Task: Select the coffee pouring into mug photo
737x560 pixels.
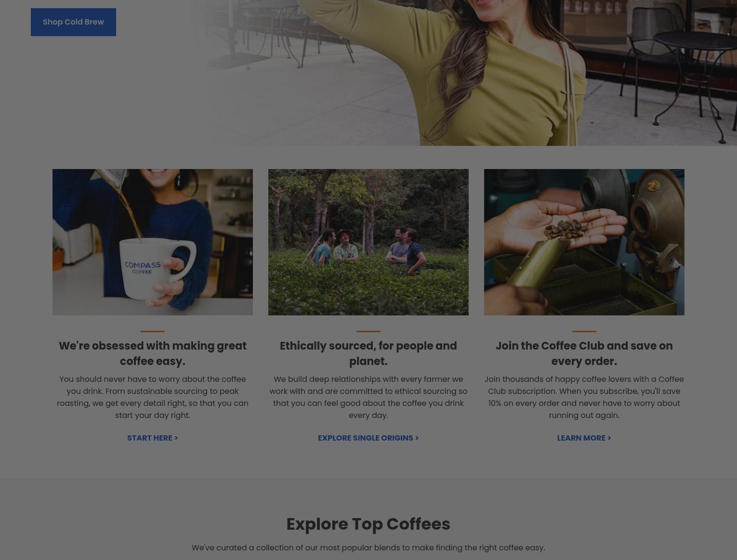Action: tap(153, 242)
